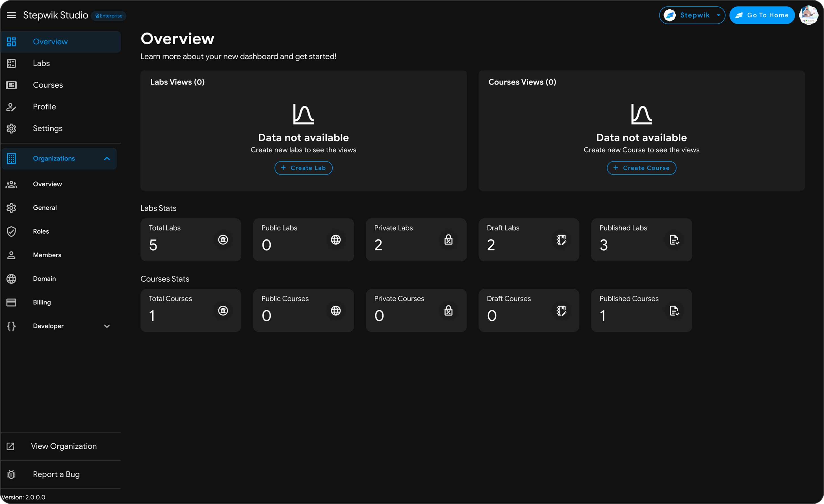
Task: Click the Roles shield icon
Action: [11, 231]
